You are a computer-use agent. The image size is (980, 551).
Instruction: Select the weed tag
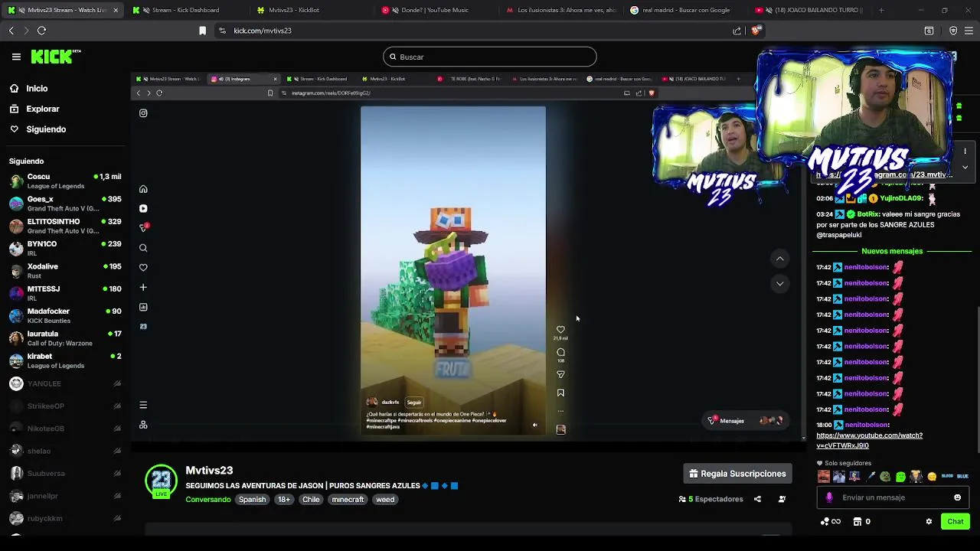385,500
